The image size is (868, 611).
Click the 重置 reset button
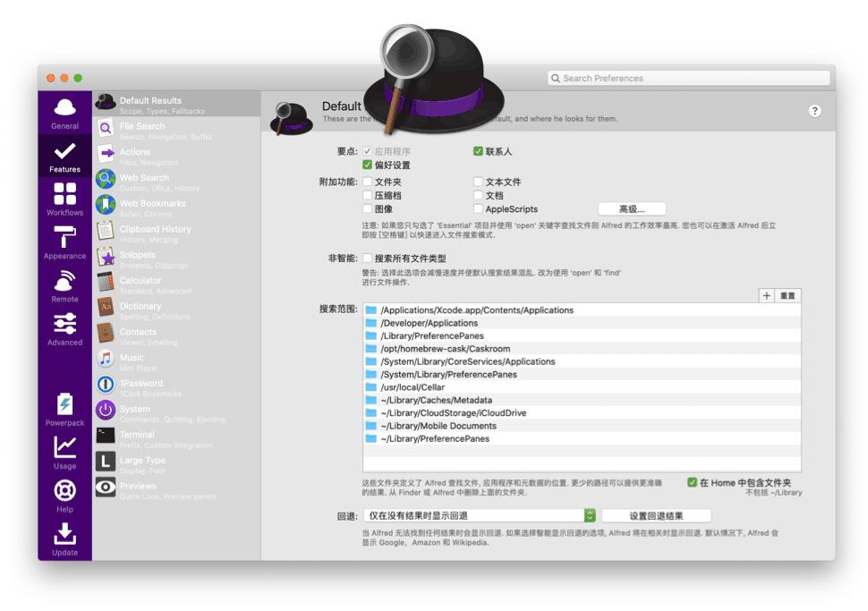(x=787, y=295)
